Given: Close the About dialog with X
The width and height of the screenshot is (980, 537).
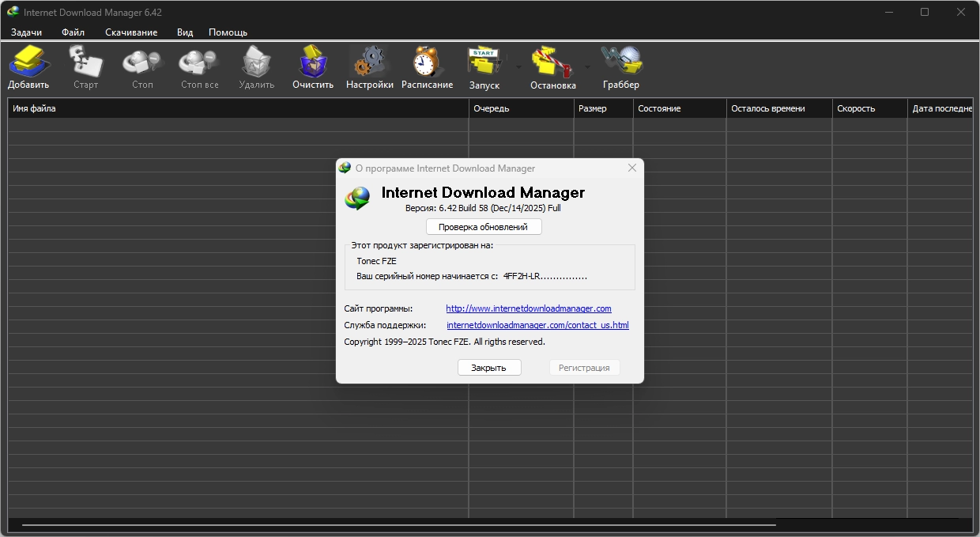Looking at the screenshot, I should click(x=631, y=168).
